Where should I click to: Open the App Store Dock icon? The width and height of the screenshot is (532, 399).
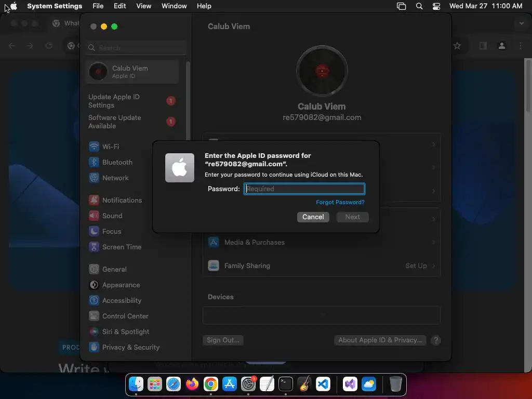[229, 384]
